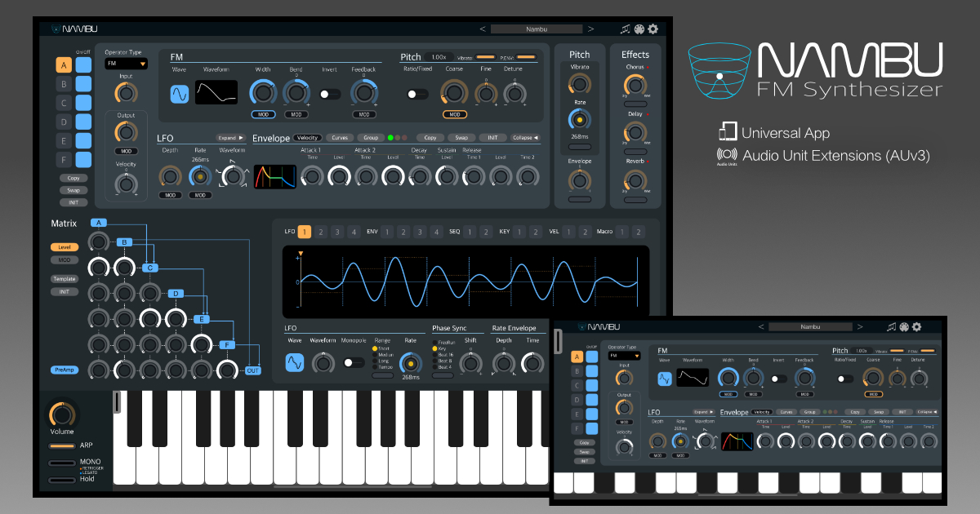Collapse the Envelope section in small window
This screenshot has width=980, height=514.
tap(926, 412)
